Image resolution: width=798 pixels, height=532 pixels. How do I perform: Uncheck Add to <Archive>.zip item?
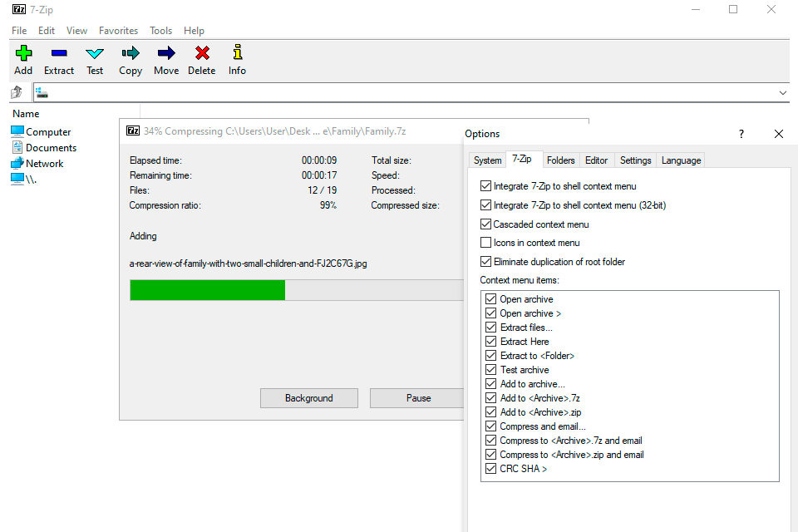[x=490, y=411]
